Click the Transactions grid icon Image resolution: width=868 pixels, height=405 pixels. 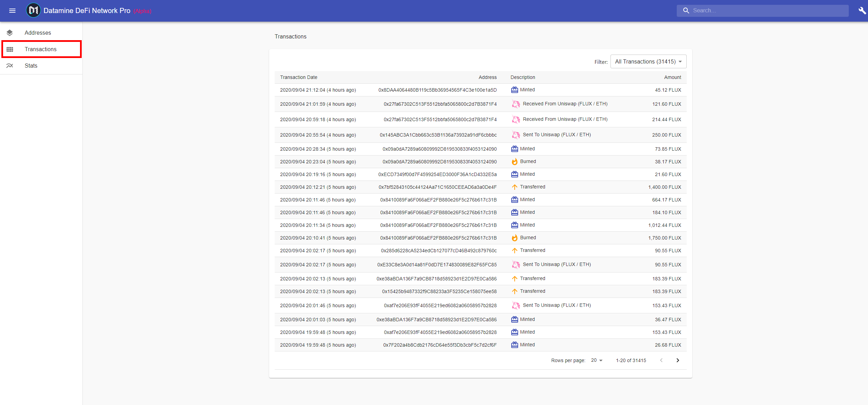[x=10, y=49]
